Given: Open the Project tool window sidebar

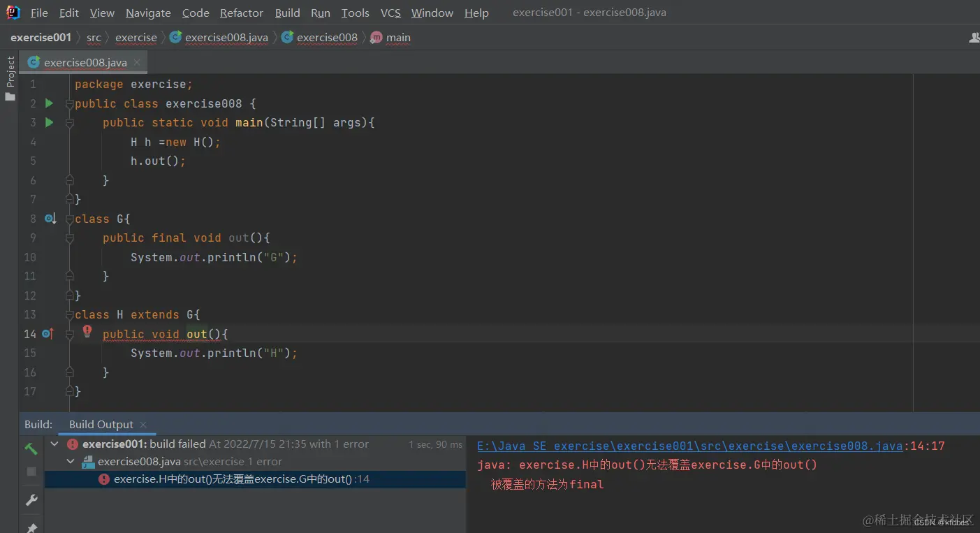Looking at the screenshot, I should [x=10, y=78].
